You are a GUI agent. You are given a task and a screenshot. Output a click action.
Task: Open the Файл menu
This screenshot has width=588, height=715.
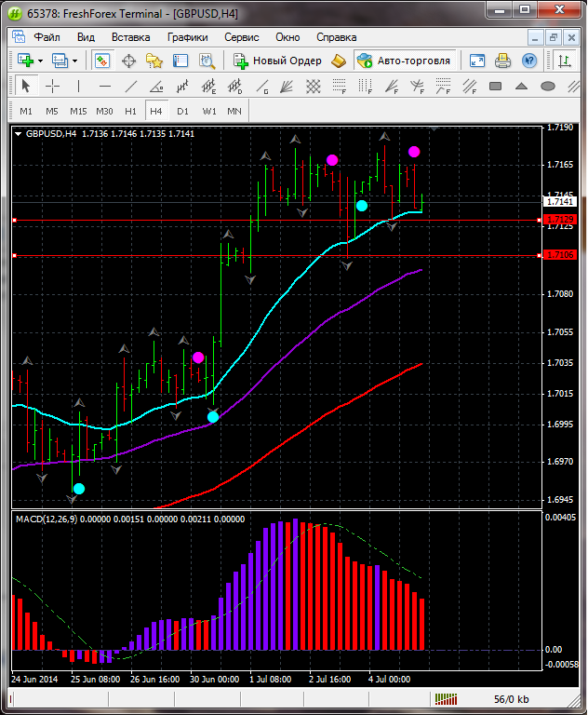tap(47, 37)
